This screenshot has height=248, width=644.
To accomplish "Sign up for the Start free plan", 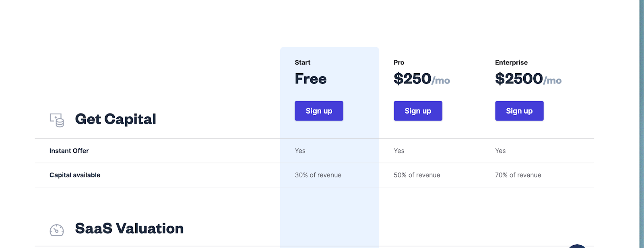I will [x=319, y=111].
